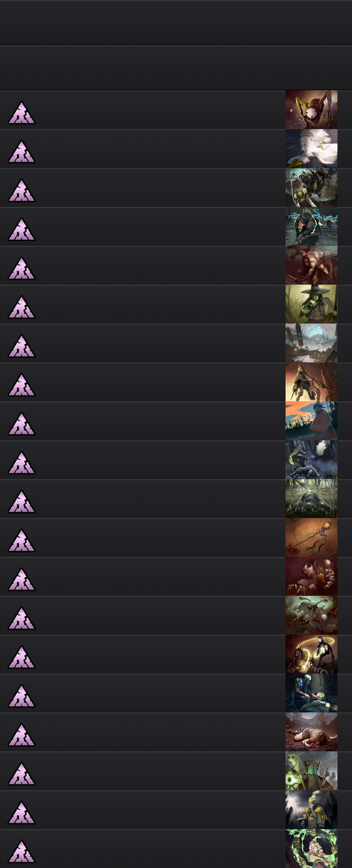Open the red hooded one-eyed creature artwork
352x868 pixels.
point(312,110)
